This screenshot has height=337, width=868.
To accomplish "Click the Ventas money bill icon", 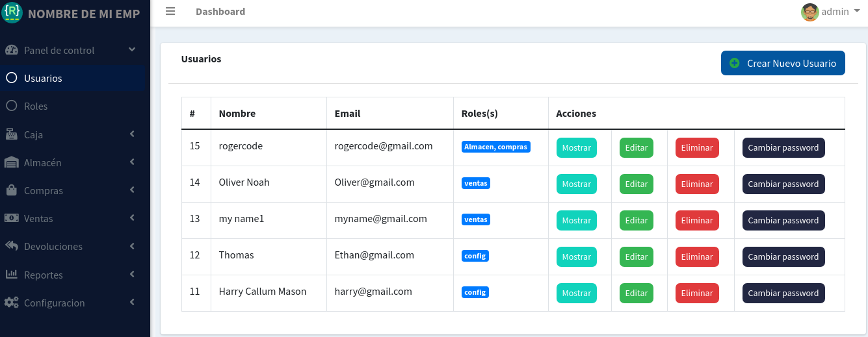I will tap(11, 218).
